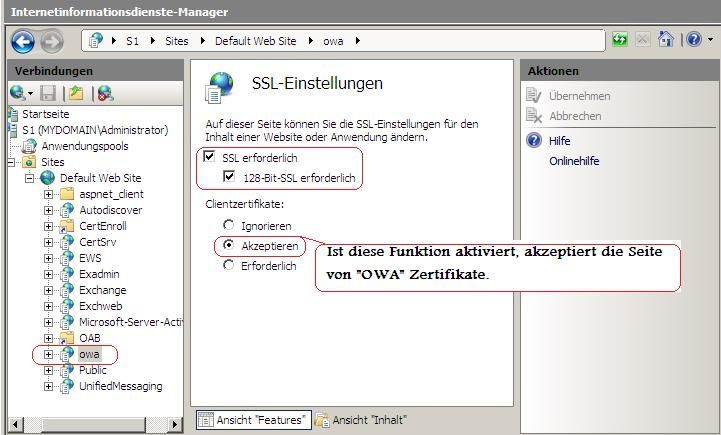The width and height of the screenshot is (721, 435).
Task: Click the aspnet_client folder icon
Action: [x=67, y=194]
